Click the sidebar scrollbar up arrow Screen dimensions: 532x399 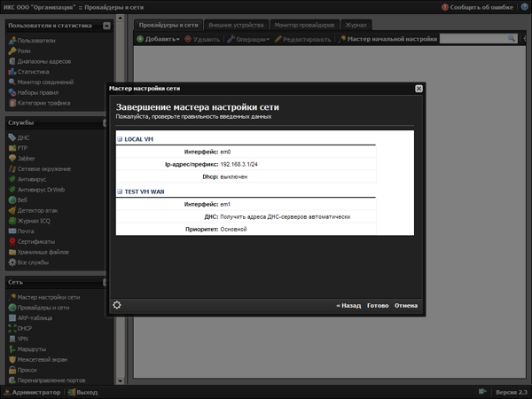(x=120, y=18)
